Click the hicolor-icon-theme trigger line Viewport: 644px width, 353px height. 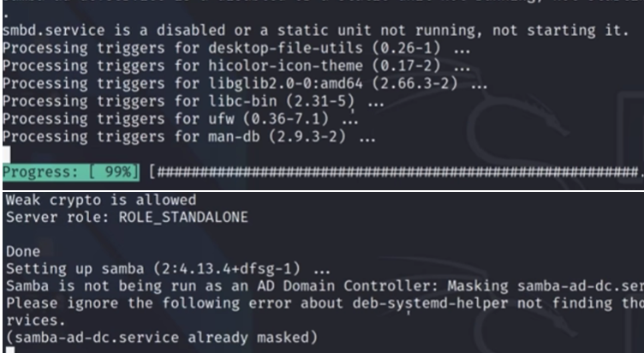coord(236,66)
